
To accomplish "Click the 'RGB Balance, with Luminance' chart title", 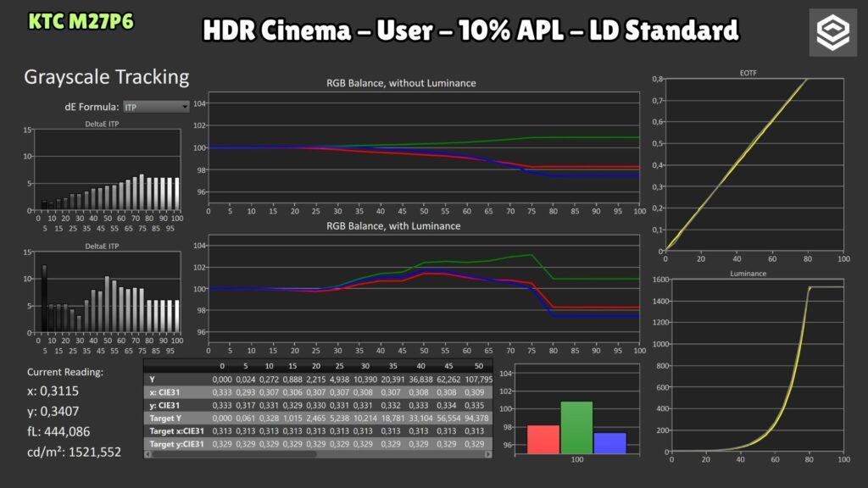I will point(393,225).
